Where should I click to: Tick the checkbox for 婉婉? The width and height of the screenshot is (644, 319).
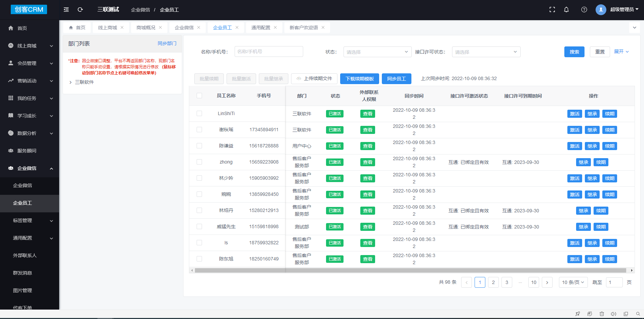click(x=199, y=194)
